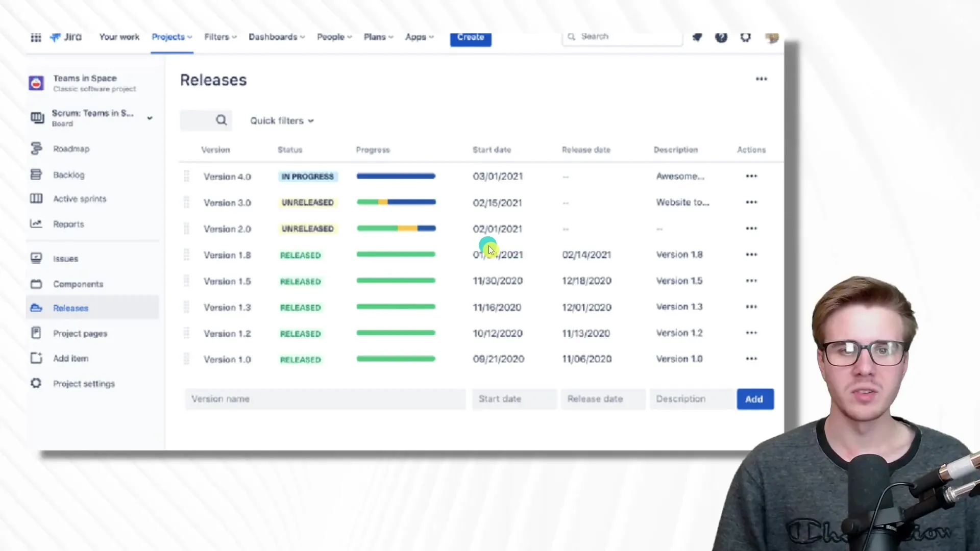The image size is (980, 551).
Task: Expand the Projects dropdown in top nav
Action: pyautogui.click(x=171, y=37)
